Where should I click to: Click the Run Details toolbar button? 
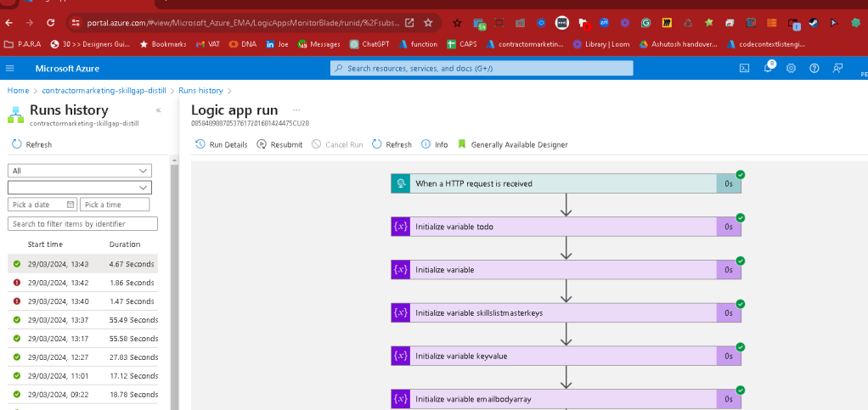pos(222,144)
